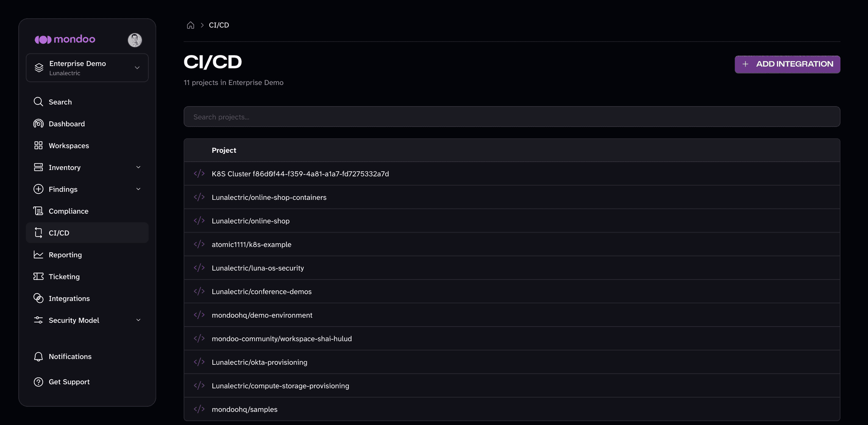Open Lunalectric/online-shop-containers project
This screenshot has width=868, height=425.
coord(512,197)
